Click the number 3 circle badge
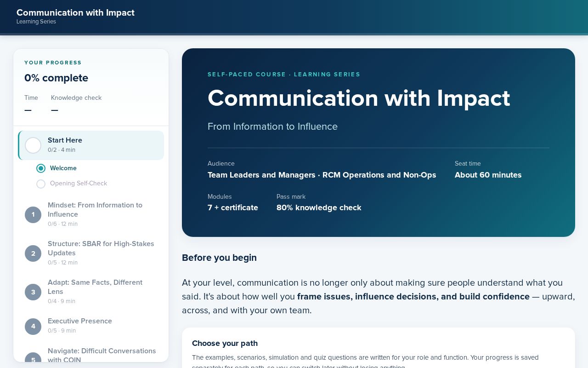Image resolution: width=588 pixels, height=368 pixels. [x=33, y=292]
